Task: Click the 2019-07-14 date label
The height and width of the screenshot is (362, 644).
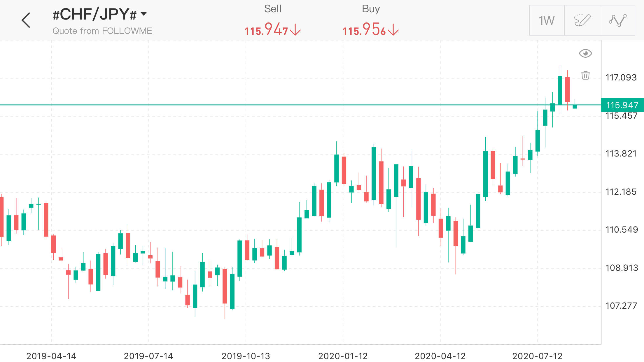Action: coord(148,356)
